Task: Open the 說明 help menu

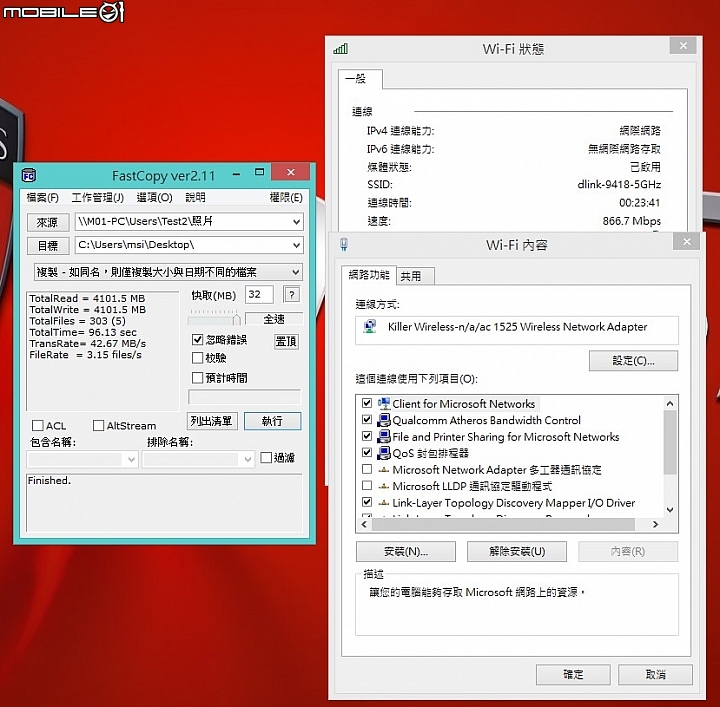Action: [195, 198]
